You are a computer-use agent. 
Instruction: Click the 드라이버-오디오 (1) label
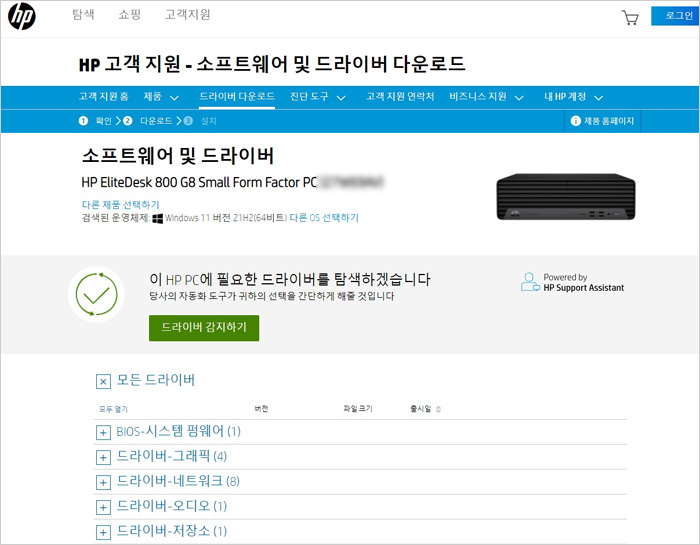point(172,506)
